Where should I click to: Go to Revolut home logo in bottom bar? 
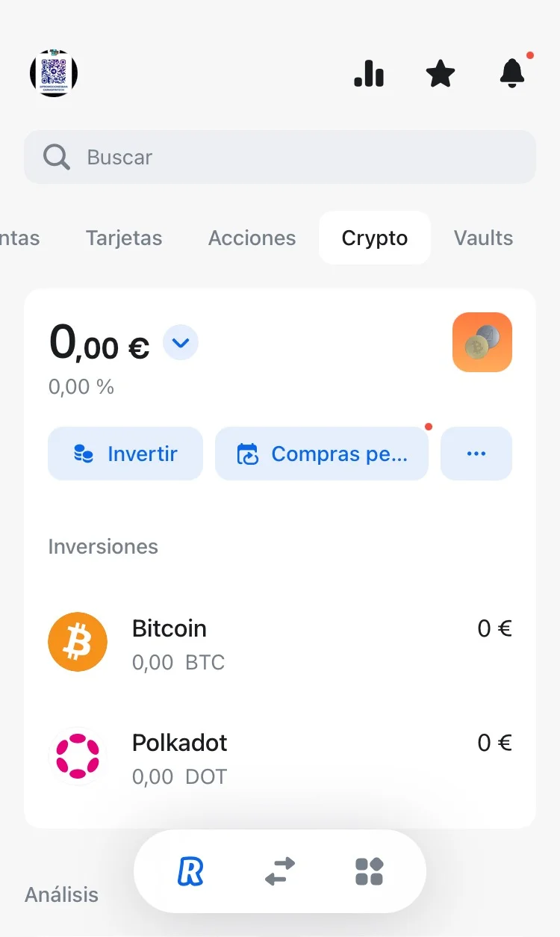[x=190, y=871]
